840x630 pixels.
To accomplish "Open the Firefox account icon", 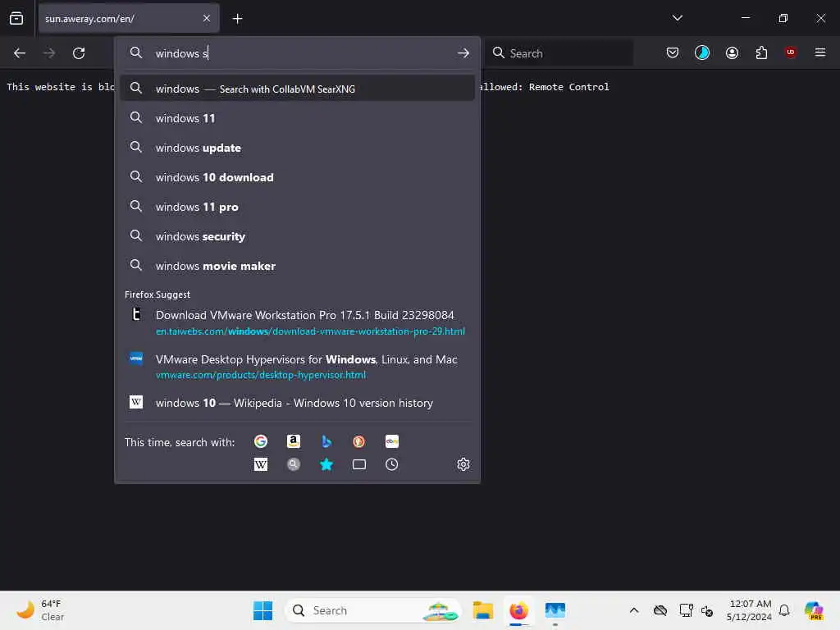I will pos(732,52).
